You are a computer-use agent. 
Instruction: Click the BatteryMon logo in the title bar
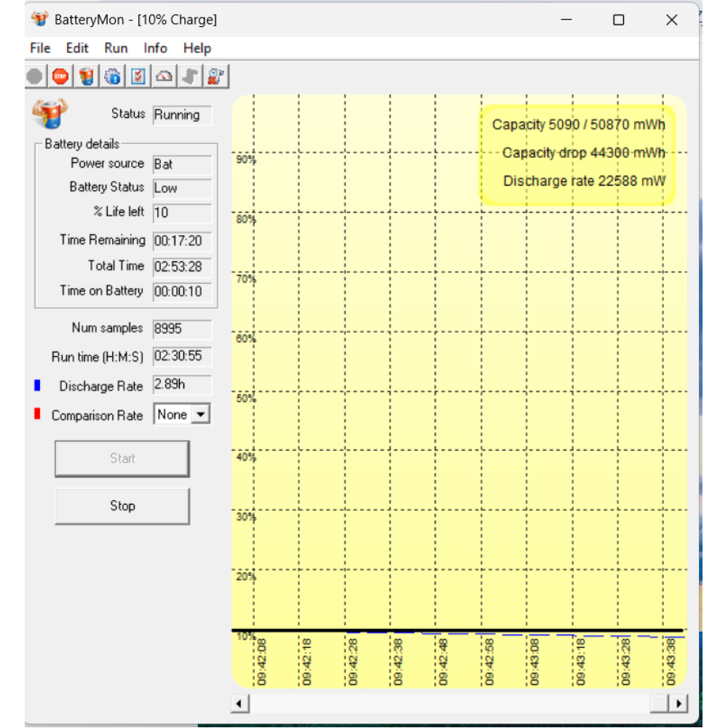click(40, 20)
